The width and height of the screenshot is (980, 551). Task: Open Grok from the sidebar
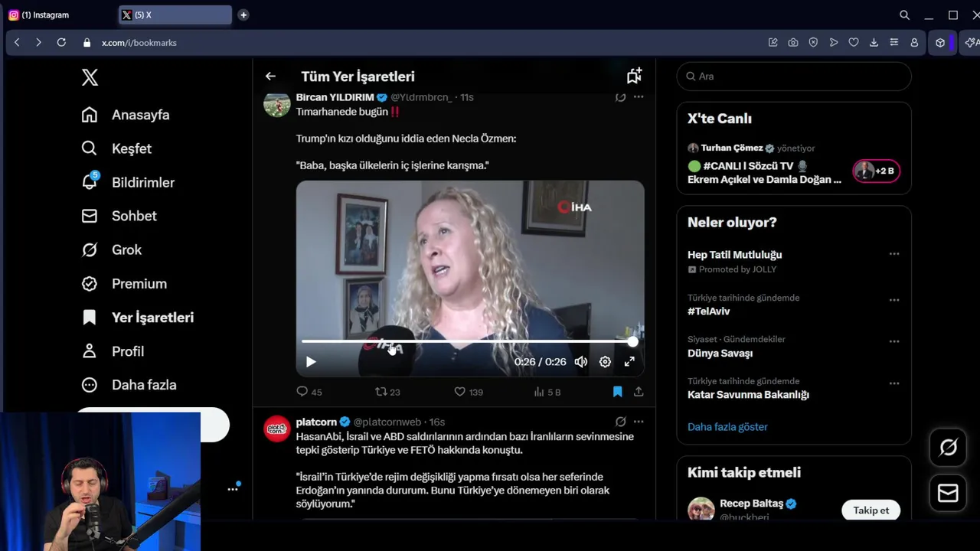click(x=112, y=249)
